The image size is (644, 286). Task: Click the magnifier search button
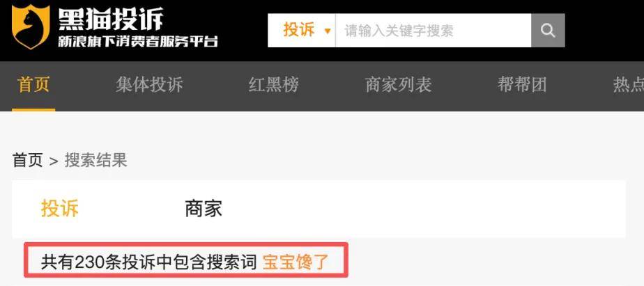(x=548, y=31)
